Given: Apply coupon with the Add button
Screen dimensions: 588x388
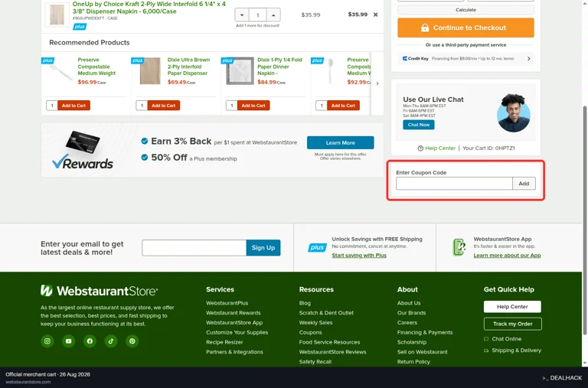Looking at the screenshot, I should pyautogui.click(x=524, y=184).
